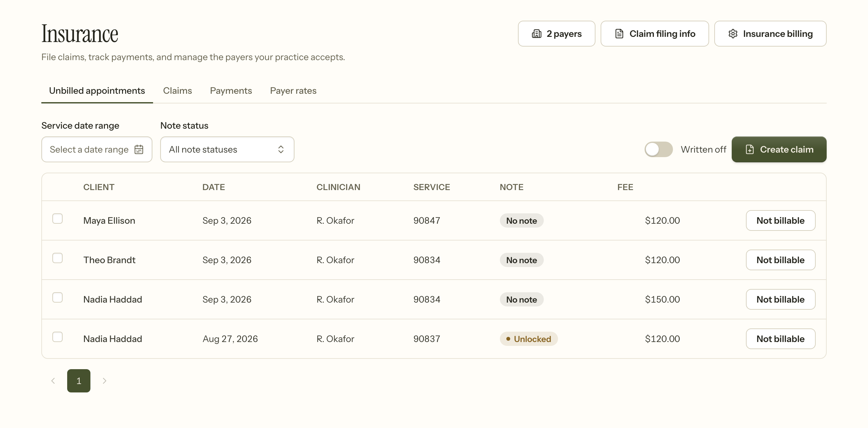Open Claim filing info
This screenshot has width=868, height=428.
click(655, 34)
